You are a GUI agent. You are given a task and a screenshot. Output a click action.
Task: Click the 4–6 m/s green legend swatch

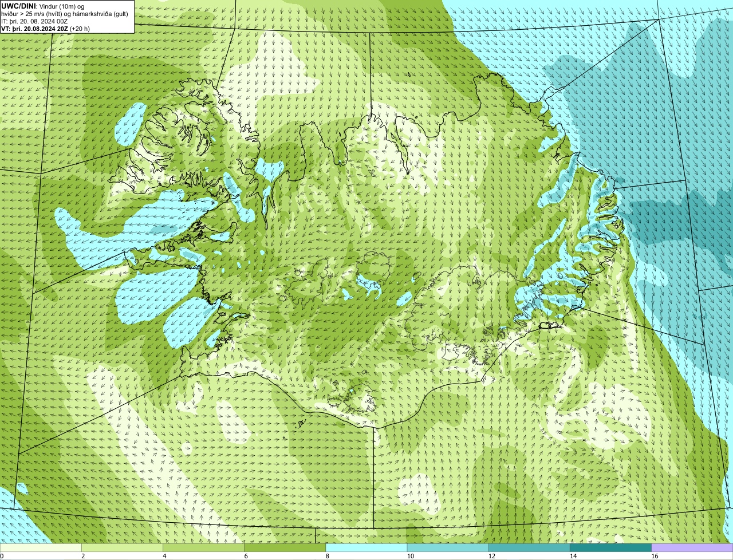(203, 547)
